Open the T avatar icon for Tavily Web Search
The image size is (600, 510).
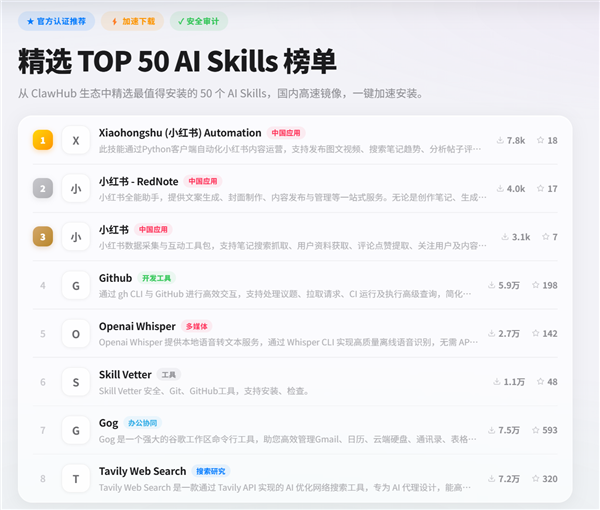pos(76,479)
